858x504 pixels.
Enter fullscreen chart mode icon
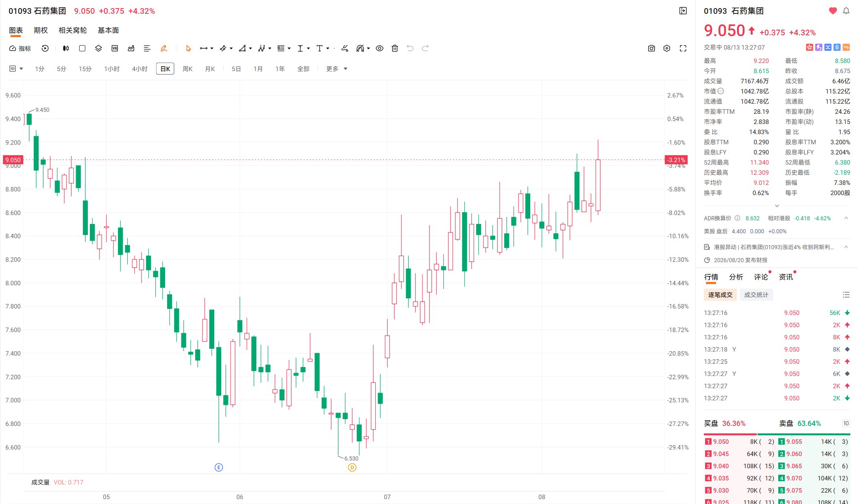click(683, 48)
